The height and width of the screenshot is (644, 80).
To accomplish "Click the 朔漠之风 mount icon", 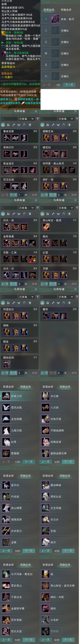I will (x=6, y=396).
